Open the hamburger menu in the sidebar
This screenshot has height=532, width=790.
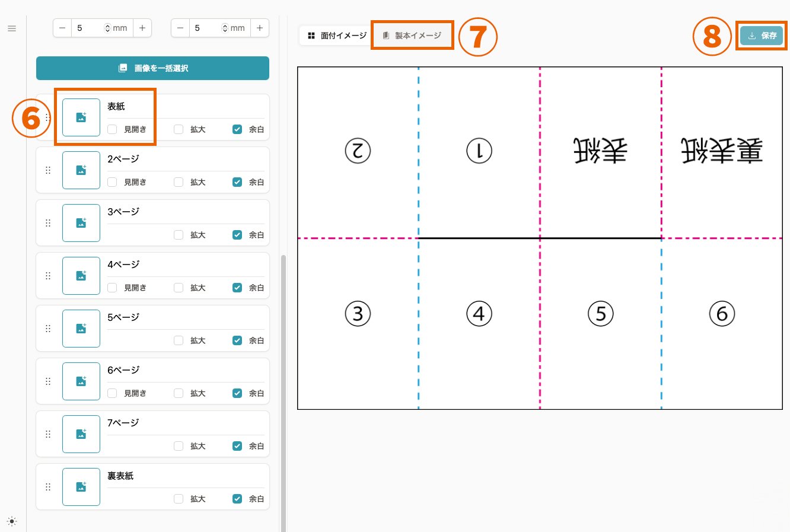(12, 28)
